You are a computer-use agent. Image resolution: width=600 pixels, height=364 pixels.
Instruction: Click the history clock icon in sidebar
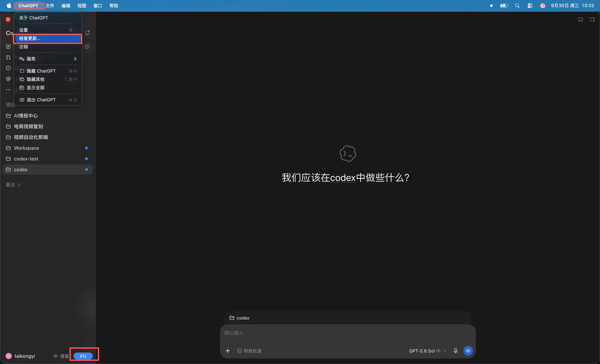8,68
